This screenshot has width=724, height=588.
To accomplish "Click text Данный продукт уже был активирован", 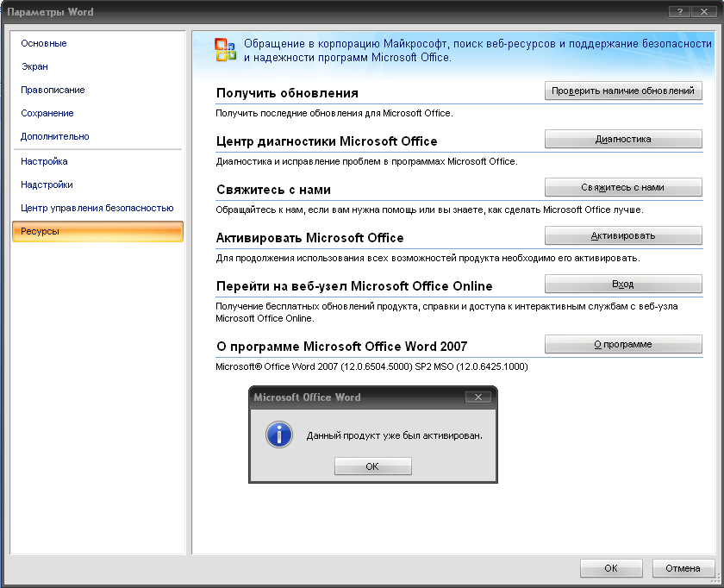I will [x=395, y=435].
